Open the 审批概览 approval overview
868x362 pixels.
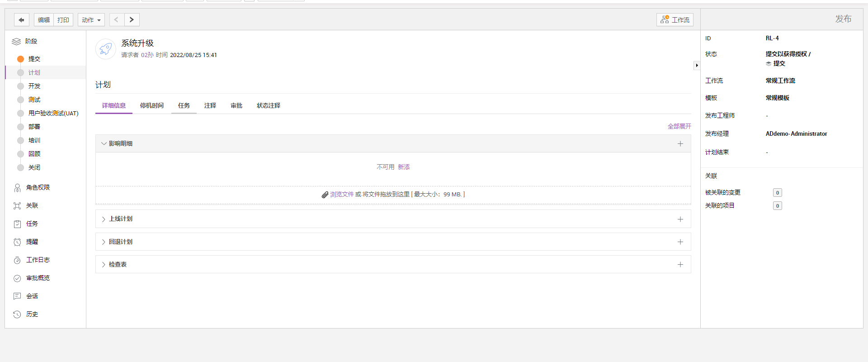pos(38,278)
